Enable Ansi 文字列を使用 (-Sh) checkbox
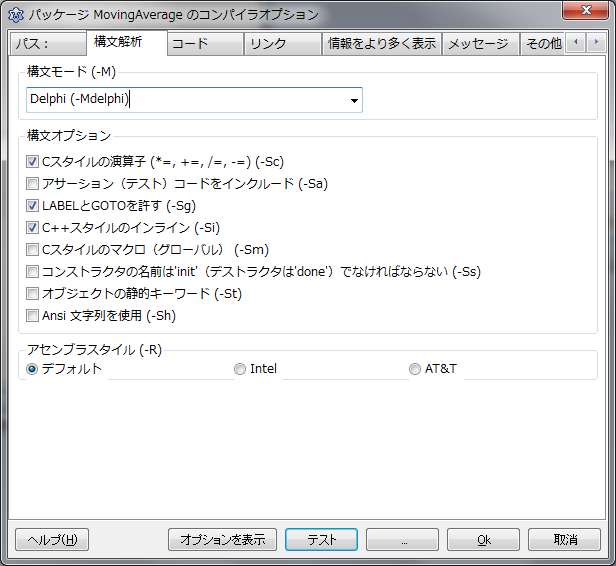 click(32, 315)
